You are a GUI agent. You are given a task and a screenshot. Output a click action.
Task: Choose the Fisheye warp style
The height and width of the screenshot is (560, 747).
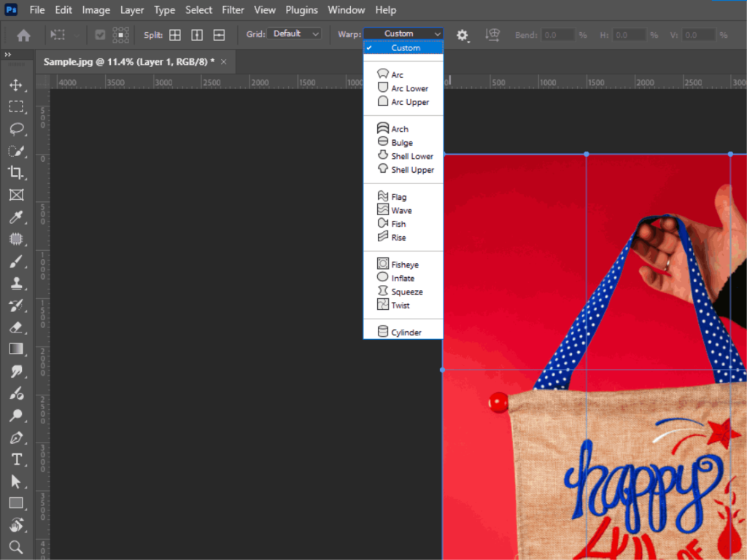pos(403,264)
